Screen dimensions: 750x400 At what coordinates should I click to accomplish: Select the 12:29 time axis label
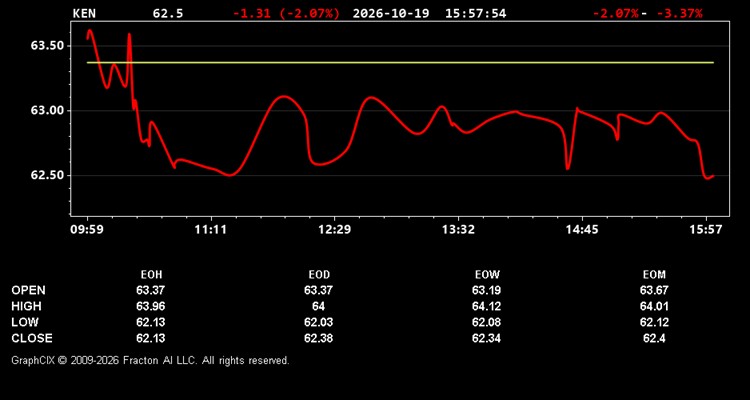click(334, 230)
